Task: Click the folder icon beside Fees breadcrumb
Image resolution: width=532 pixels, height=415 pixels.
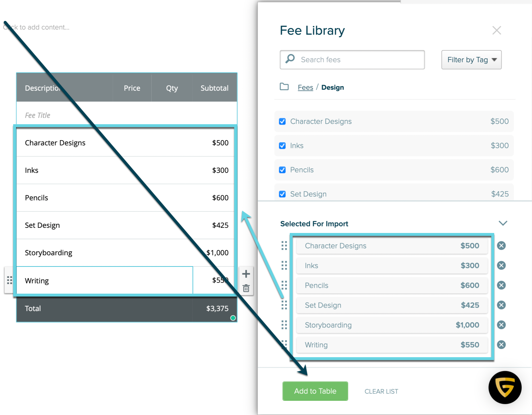Action: pyautogui.click(x=284, y=87)
